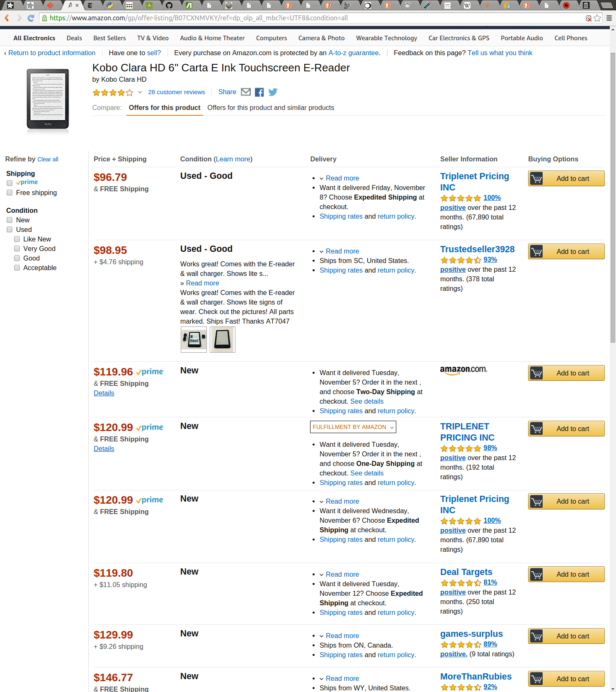Bookmark this page with the star icon
616x692 pixels.
click(x=597, y=18)
